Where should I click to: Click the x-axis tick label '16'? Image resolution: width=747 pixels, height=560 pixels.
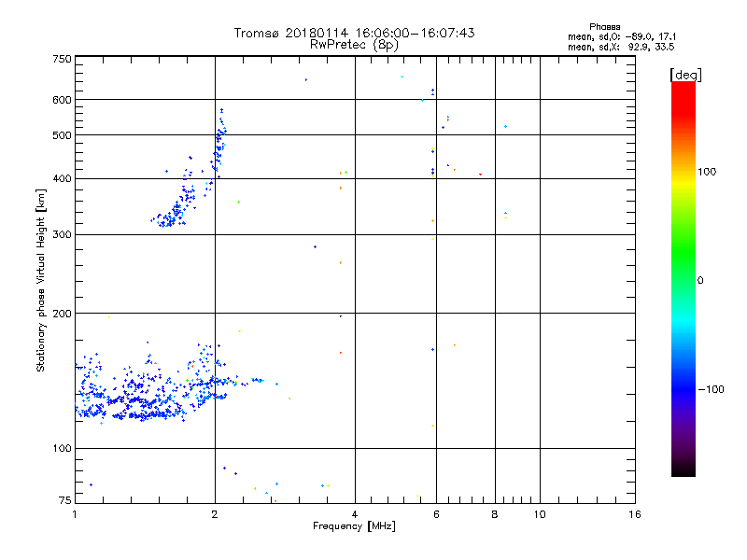tap(635, 514)
